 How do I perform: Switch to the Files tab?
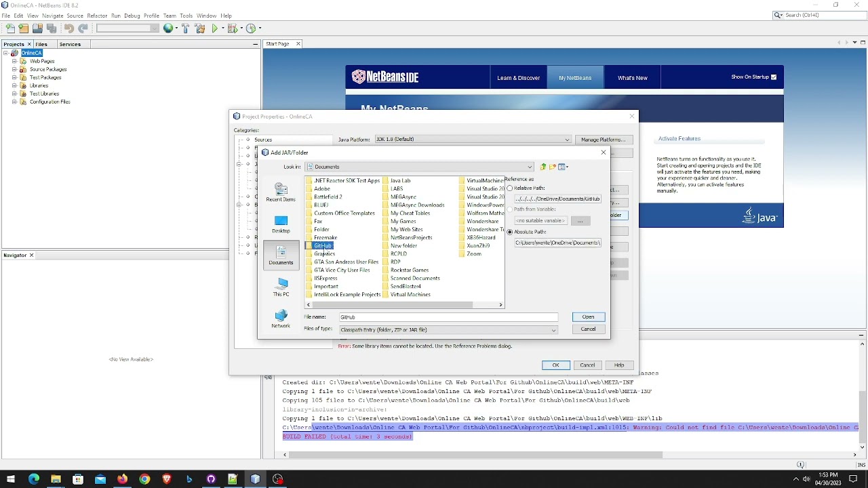(x=41, y=44)
